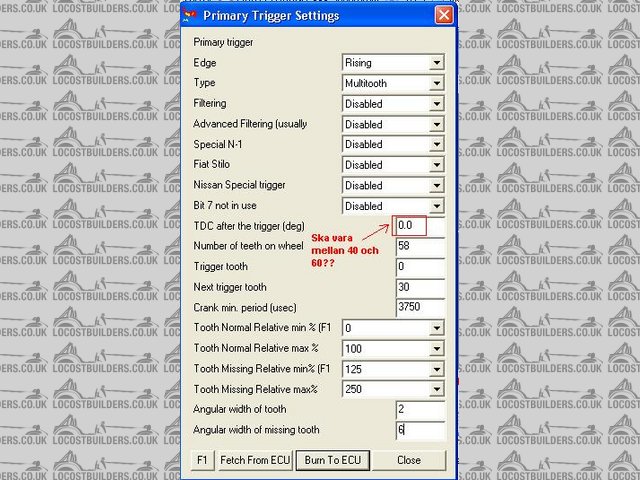This screenshot has height=480, width=640.
Task: Click the application icon in title bar
Action: [x=190, y=16]
